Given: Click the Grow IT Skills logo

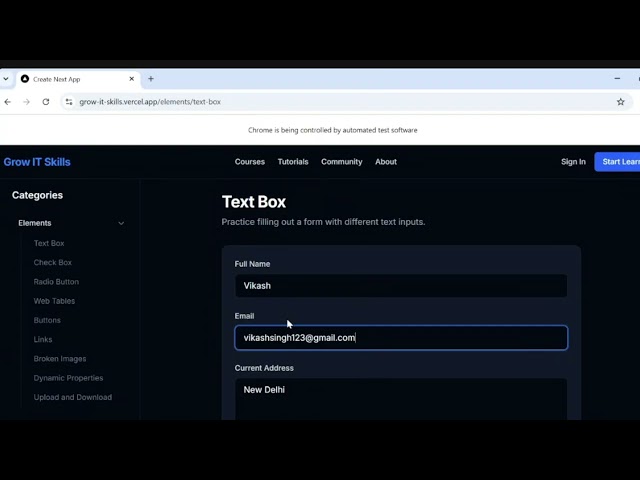Looking at the screenshot, I should coord(37,162).
